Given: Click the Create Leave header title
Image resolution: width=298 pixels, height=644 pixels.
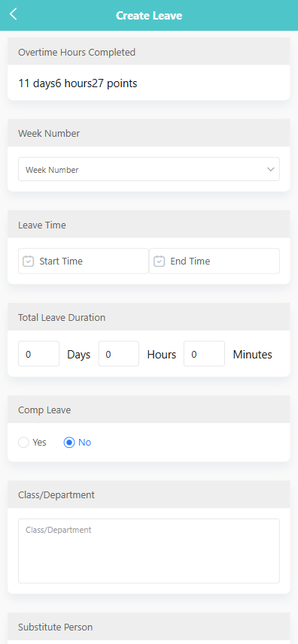Looking at the screenshot, I should click(149, 16).
